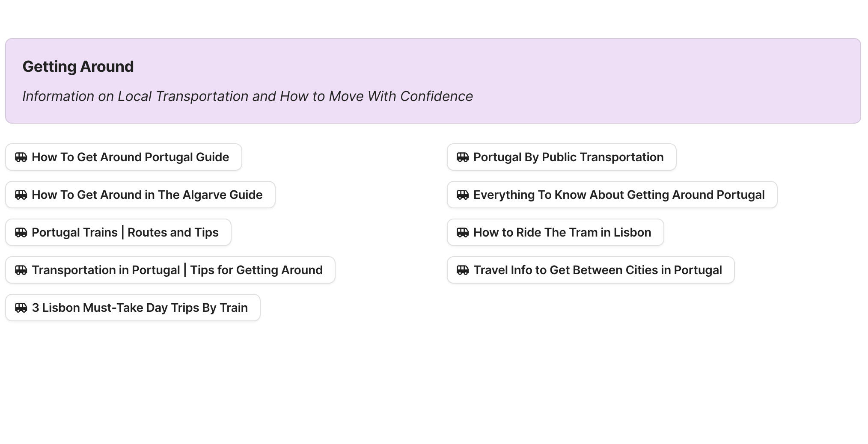Click the purple header banner subtitle text
This screenshot has width=868, height=444.
click(247, 96)
